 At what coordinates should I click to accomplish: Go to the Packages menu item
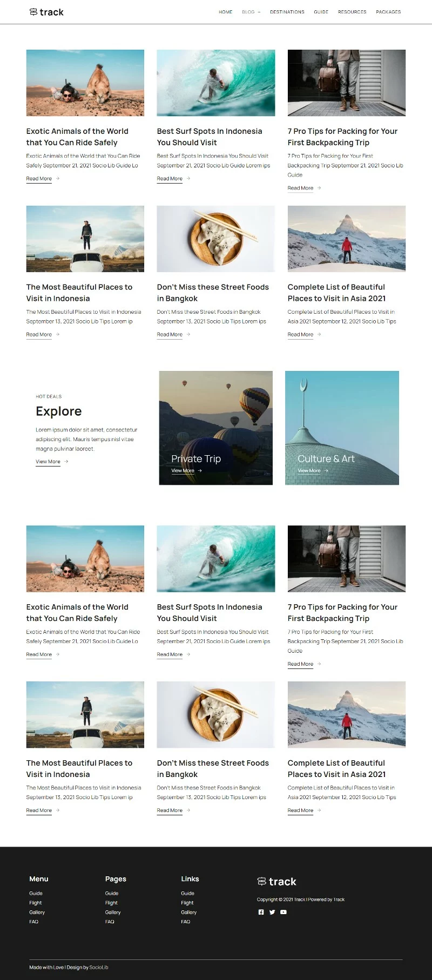pos(388,12)
